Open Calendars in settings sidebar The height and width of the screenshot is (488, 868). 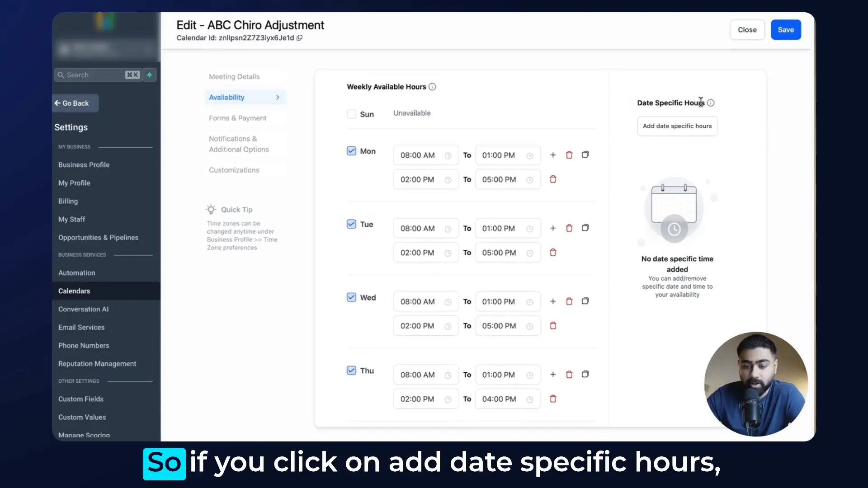106,291
